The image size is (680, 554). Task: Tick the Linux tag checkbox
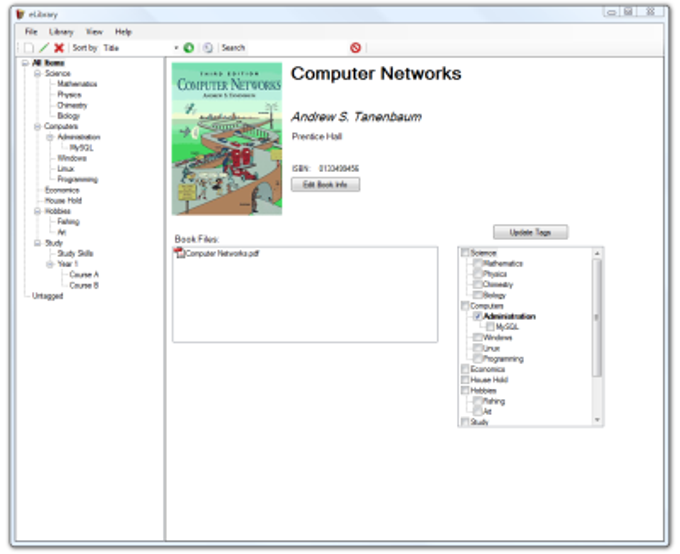(x=477, y=348)
